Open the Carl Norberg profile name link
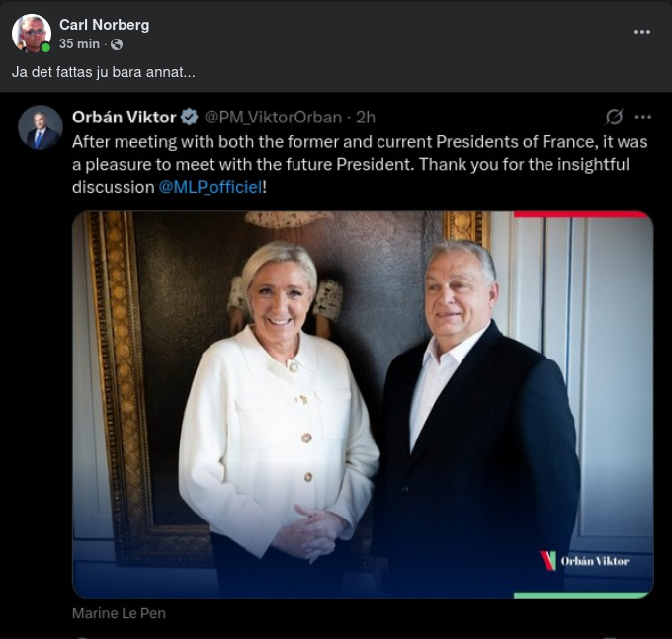This screenshot has width=672, height=639. tap(104, 24)
